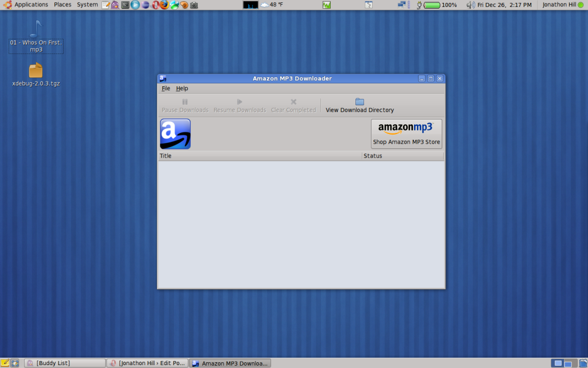Open the Applications menu in top panel
This screenshot has height=368, width=588.
click(x=31, y=5)
